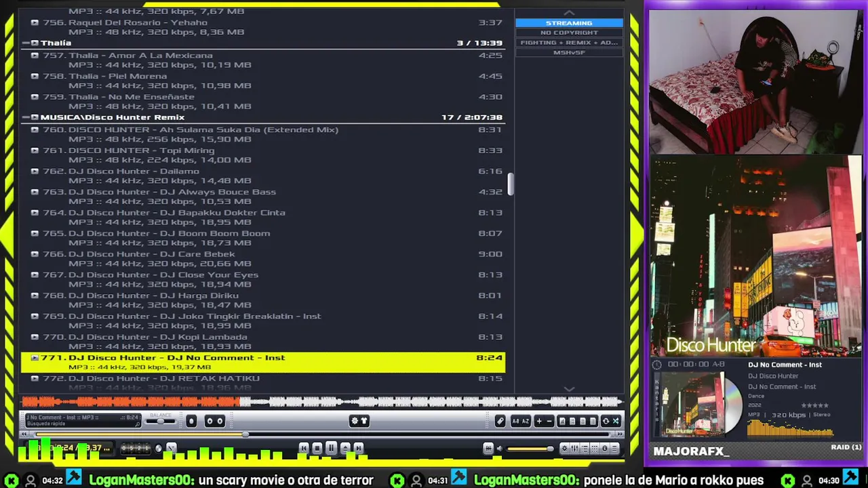The height and width of the screenshot is (488, 868).
Task: Add files with the plus button
Action: (x=539, y=422)
